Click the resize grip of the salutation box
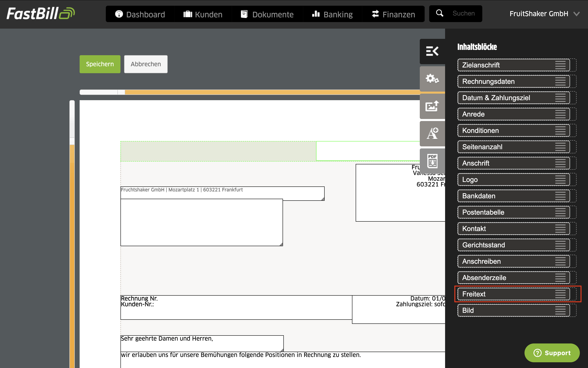 [x=282, y=350]
